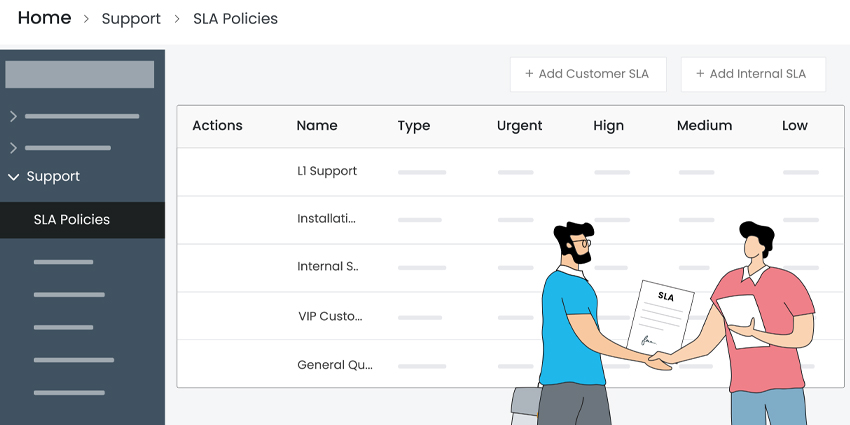Click the Medium column header

(x=704, y=126)
